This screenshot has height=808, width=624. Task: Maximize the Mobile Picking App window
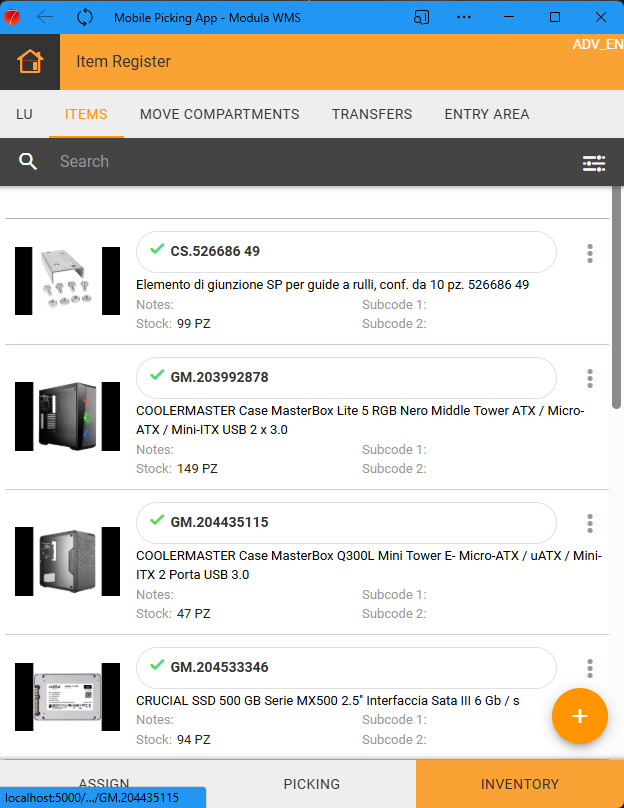[x=555, y=17]
